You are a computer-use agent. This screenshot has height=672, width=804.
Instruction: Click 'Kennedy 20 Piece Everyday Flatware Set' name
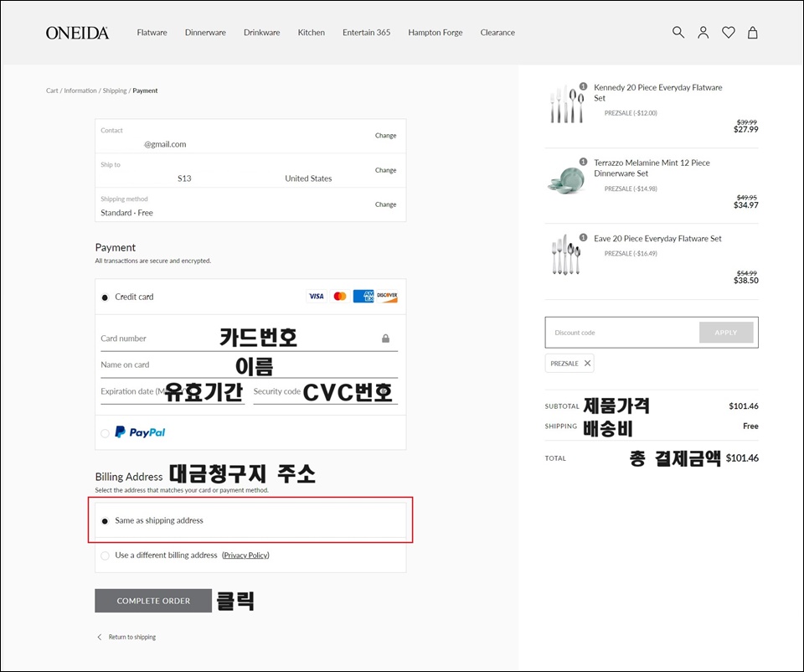coord(658,93)
